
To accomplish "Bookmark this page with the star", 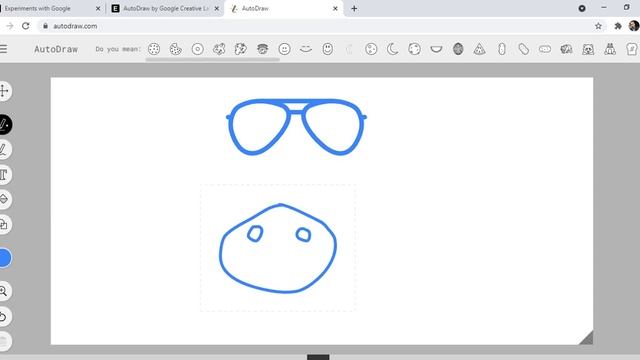I will click(598, 26).
